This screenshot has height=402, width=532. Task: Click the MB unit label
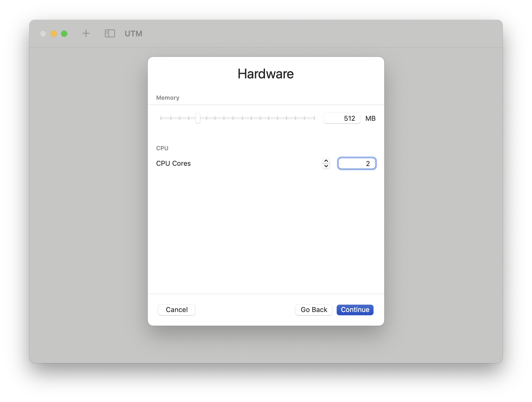[x=370, y=118]
